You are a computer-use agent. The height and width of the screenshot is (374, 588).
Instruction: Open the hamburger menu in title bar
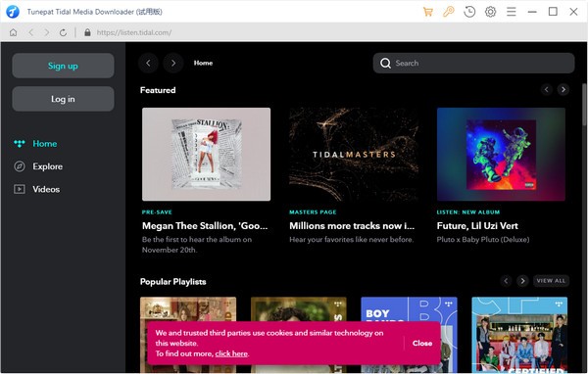tap(512, 12)
